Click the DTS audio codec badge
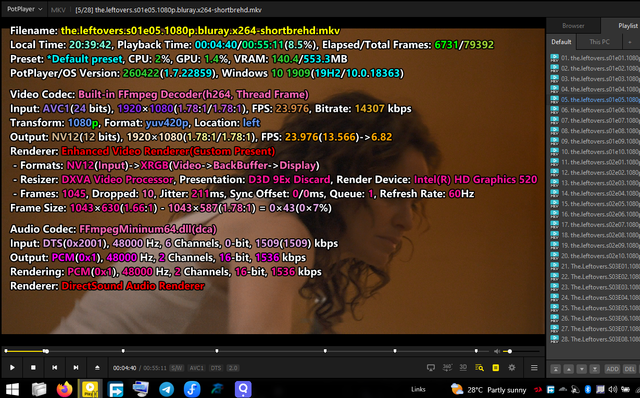 click(216, 368)
